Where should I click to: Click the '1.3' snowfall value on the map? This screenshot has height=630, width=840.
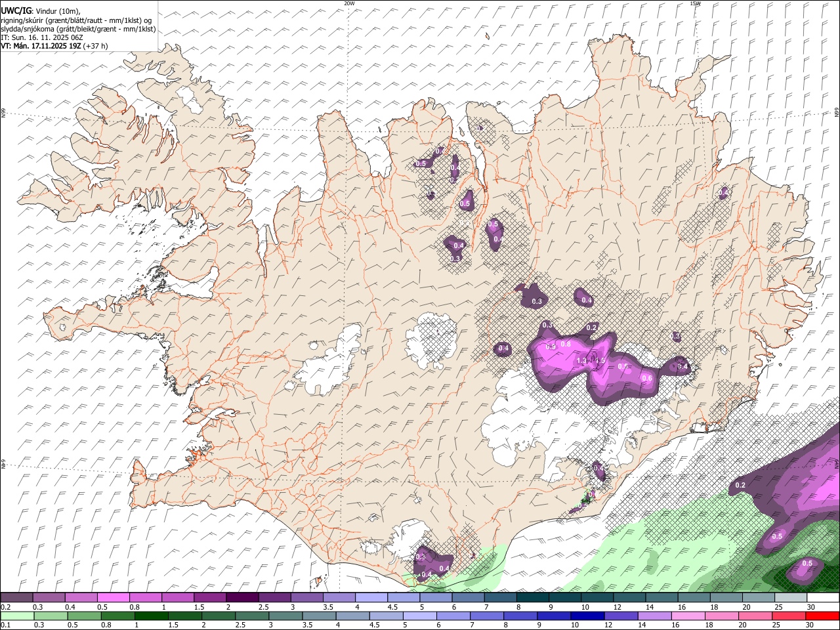(x=581, y=361)
